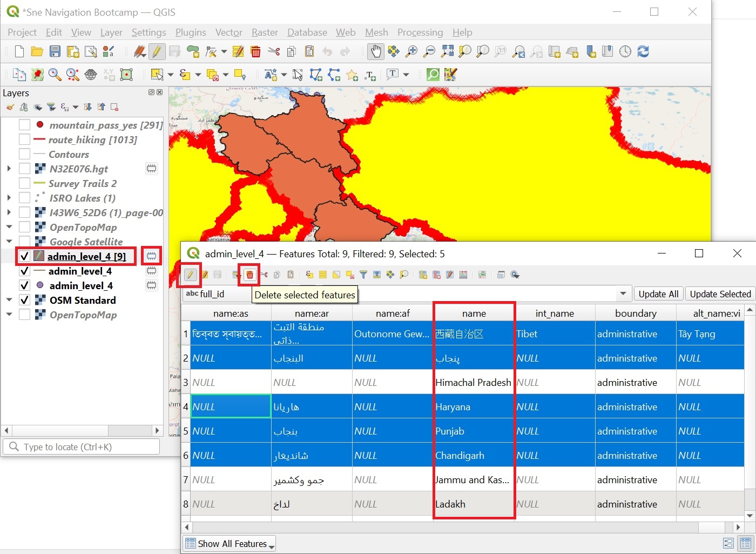This screenshot has height=554, width=756.
Task: Expand the N32E076.hgt layer tree
Action: point(9,169)
